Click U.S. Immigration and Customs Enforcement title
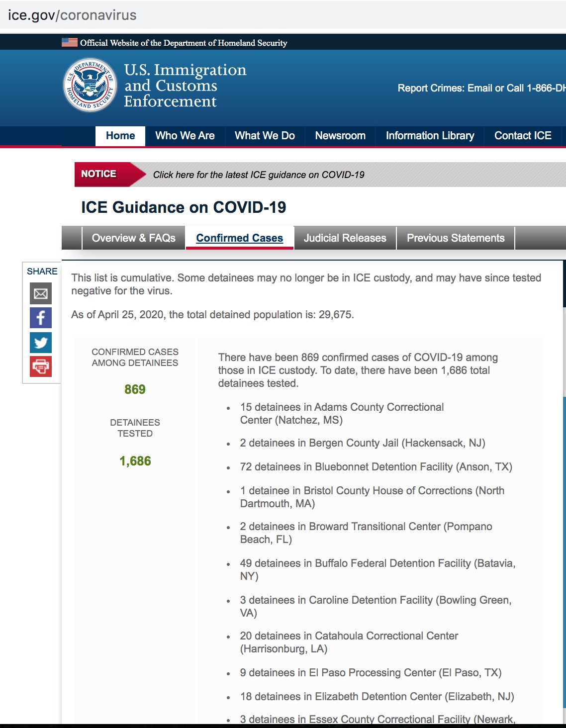 click(x=185, y=86)
